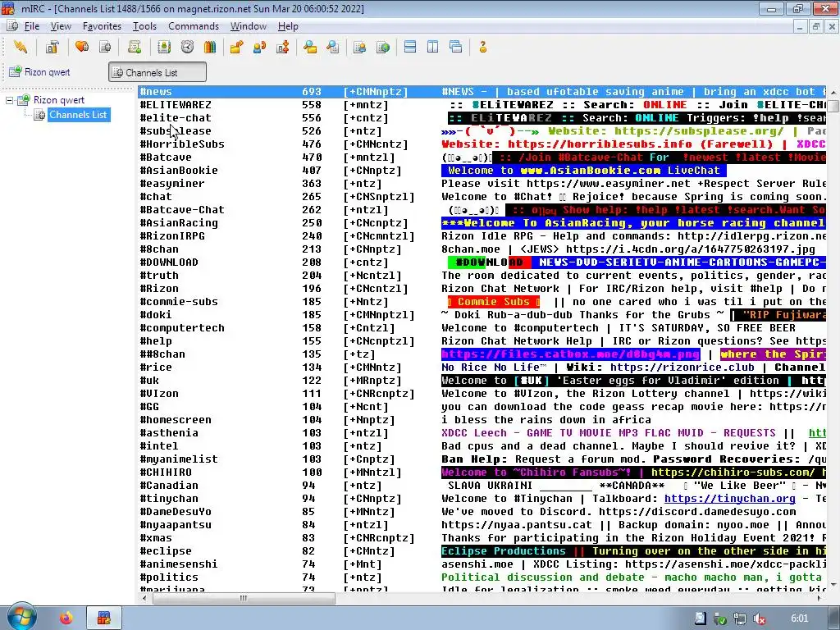Click the vertical scrollbar up arrow
840x630 pixels.
(x=833, y=92)
